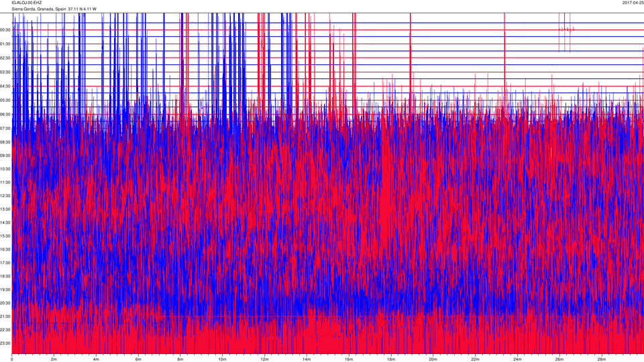Click the 6m axis tick label
This screenshot has width=644, height=362.
click(x=138, y=359)
